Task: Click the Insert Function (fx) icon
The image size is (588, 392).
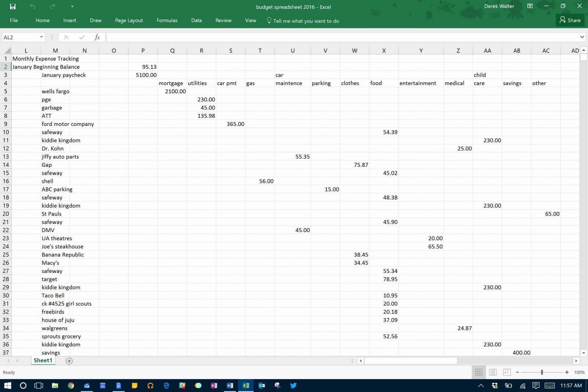Action: click(x=97, y=37)
